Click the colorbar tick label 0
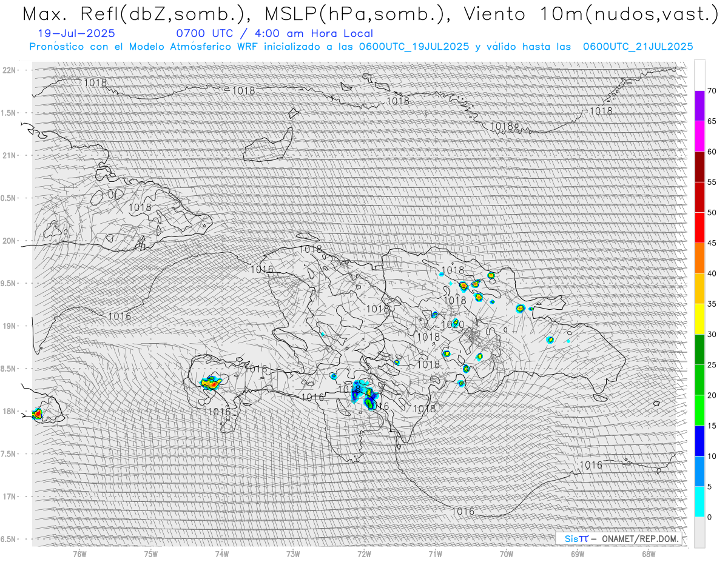Viewport: 728px width, 562px height. [709, 517]
